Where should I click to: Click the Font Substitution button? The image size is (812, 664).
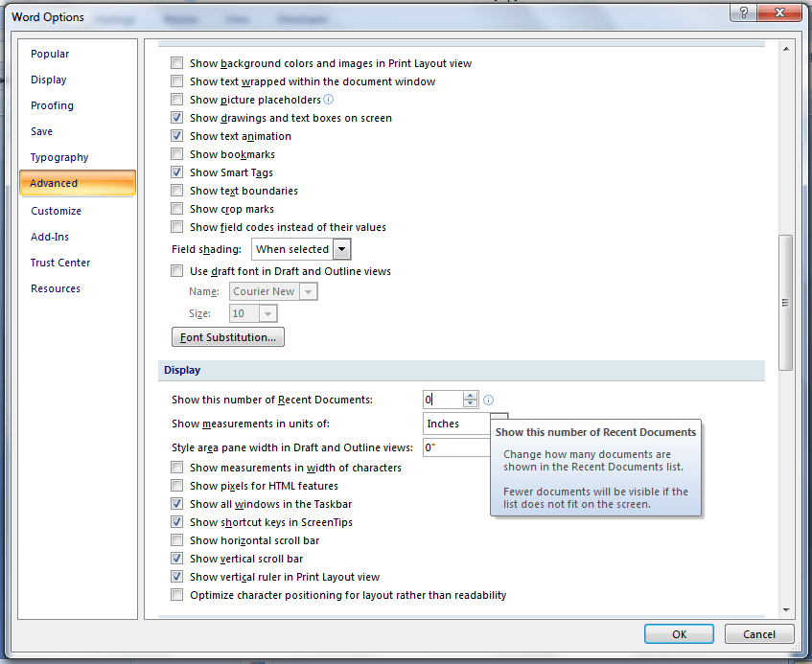(x=228, y=337)
